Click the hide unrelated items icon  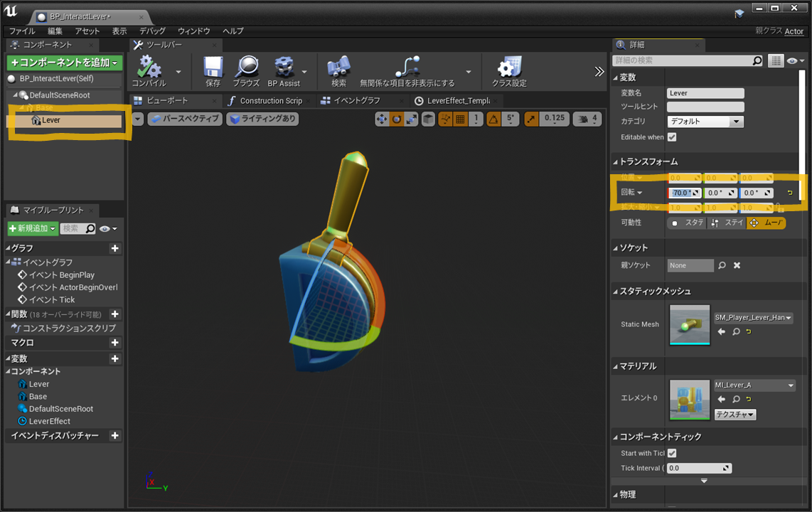pyautogui.click(x=407, y=67)
